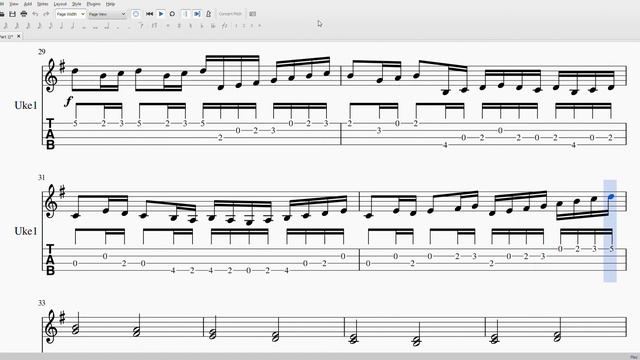This screenshot has height=360, width=640.
Task: Open the Add menu
Action: [28, 4]
